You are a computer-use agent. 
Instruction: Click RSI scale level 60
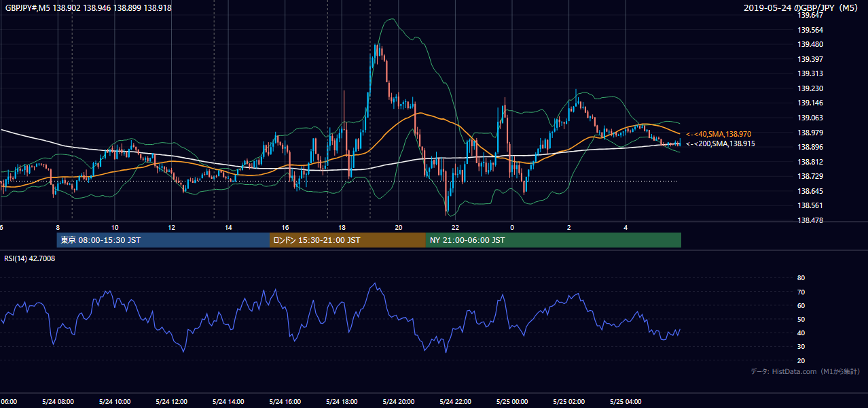pos(801,305)
